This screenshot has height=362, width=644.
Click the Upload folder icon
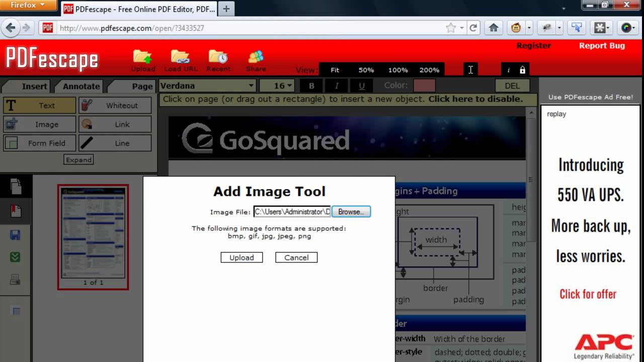143,61
